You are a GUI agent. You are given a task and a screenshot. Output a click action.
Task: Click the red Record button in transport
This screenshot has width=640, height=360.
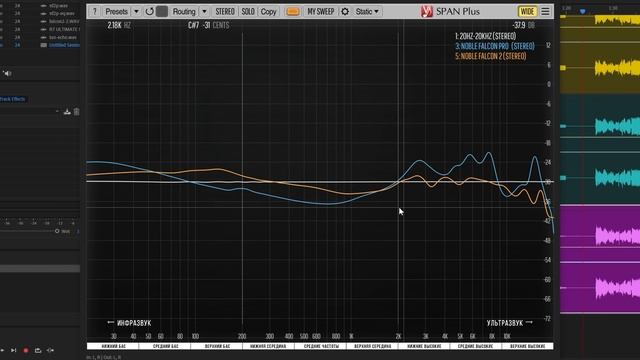tap(26, 350)
